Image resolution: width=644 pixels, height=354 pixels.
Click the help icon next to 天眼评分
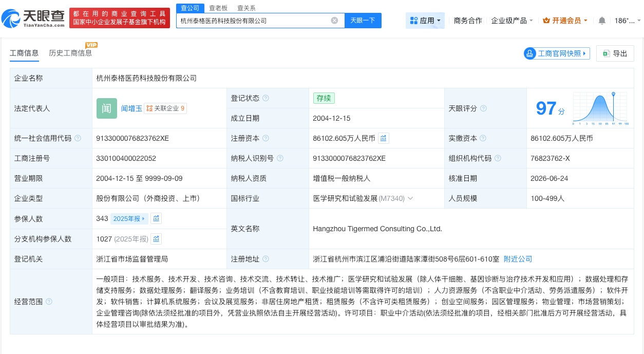point(483,108)
